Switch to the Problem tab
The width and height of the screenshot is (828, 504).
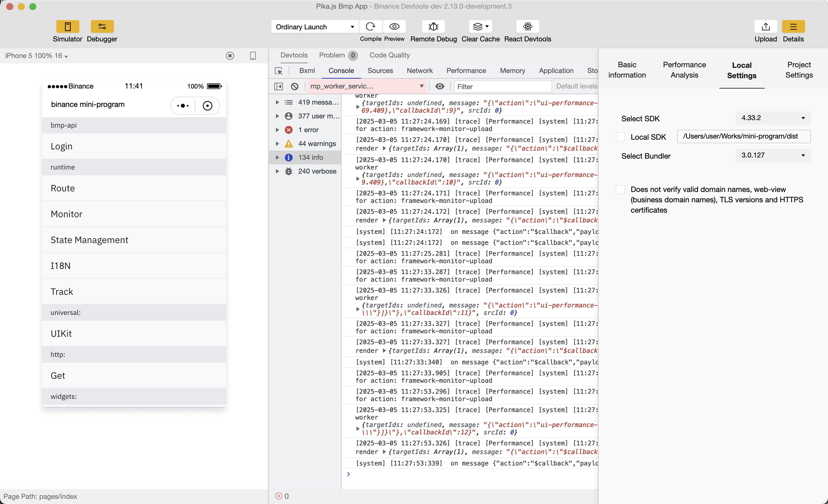tap(338, 55)
